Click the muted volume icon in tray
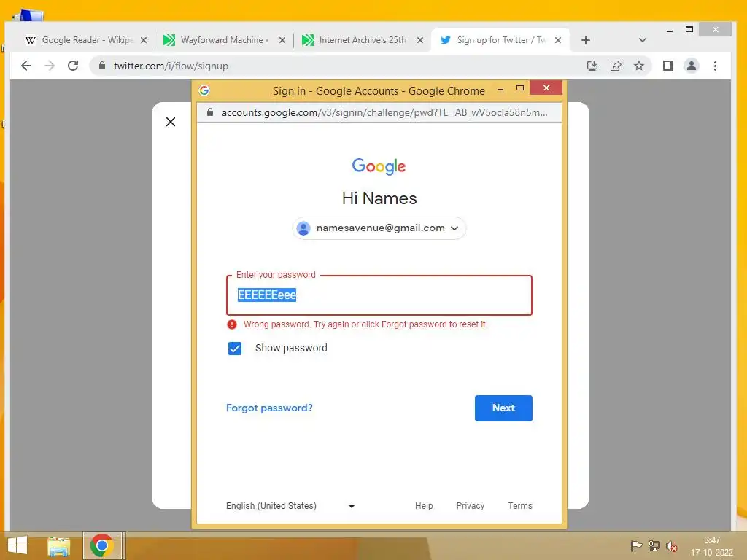This screenshot has width=747, height=560. (x=672, y=546)
